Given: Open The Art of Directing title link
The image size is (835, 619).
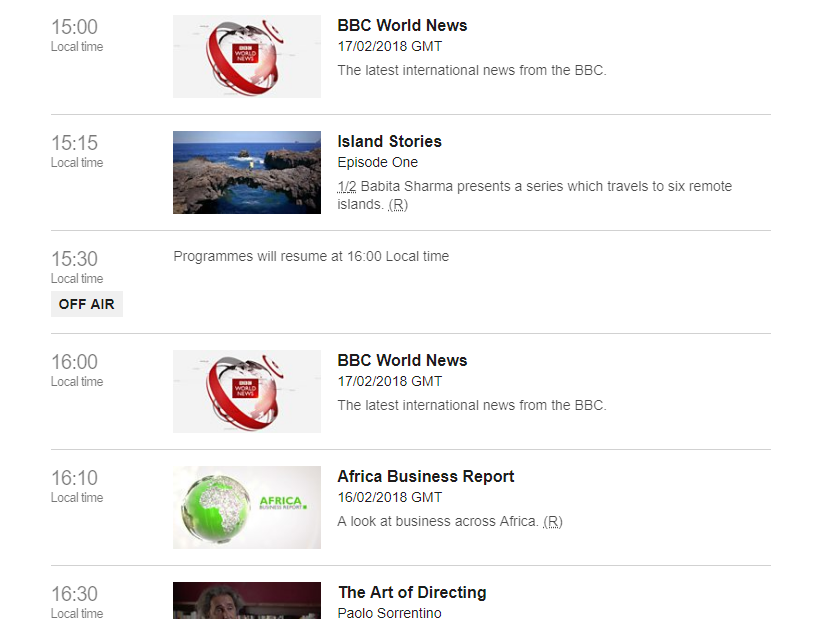Looking at the screenshot, I should pos(412,593).
